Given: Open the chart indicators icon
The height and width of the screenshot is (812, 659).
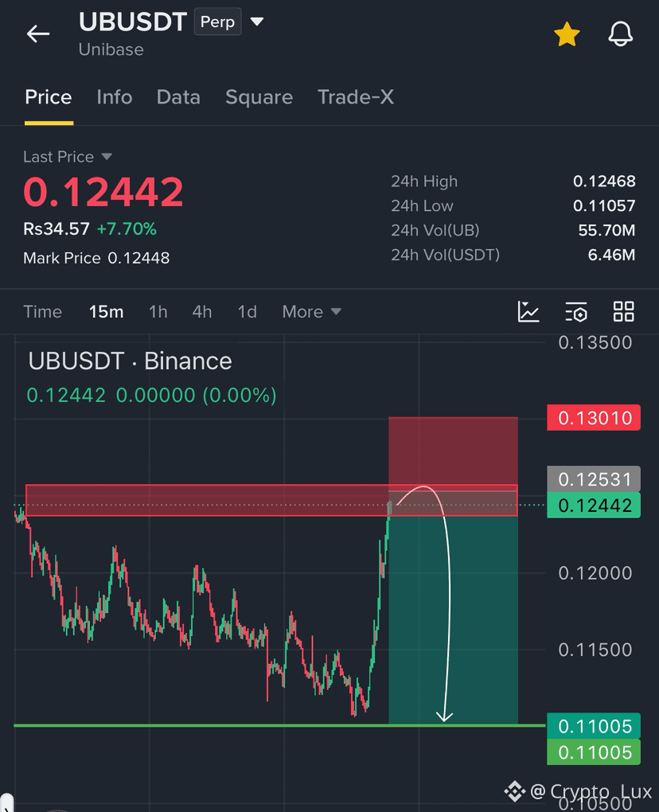Looking at the screenshot, I should (528, 312).
